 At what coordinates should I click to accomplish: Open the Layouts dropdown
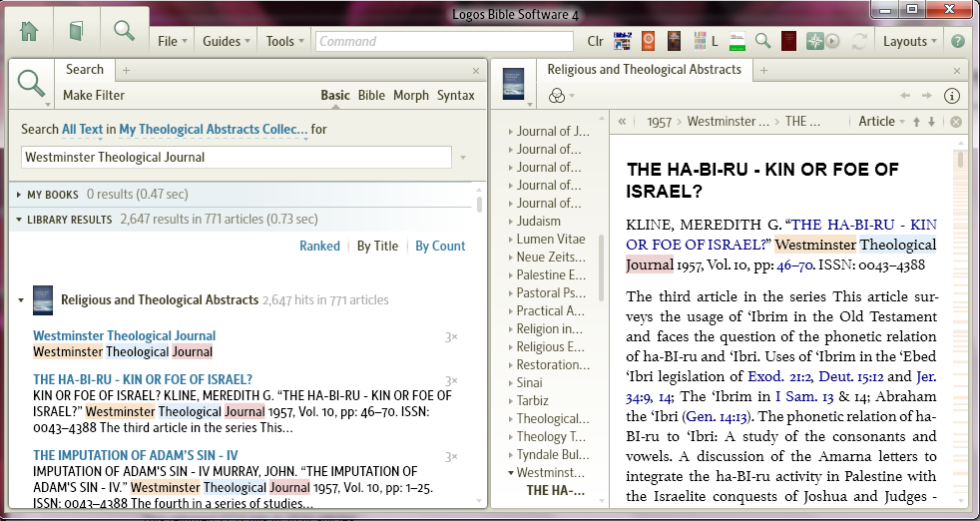[909, 41]
